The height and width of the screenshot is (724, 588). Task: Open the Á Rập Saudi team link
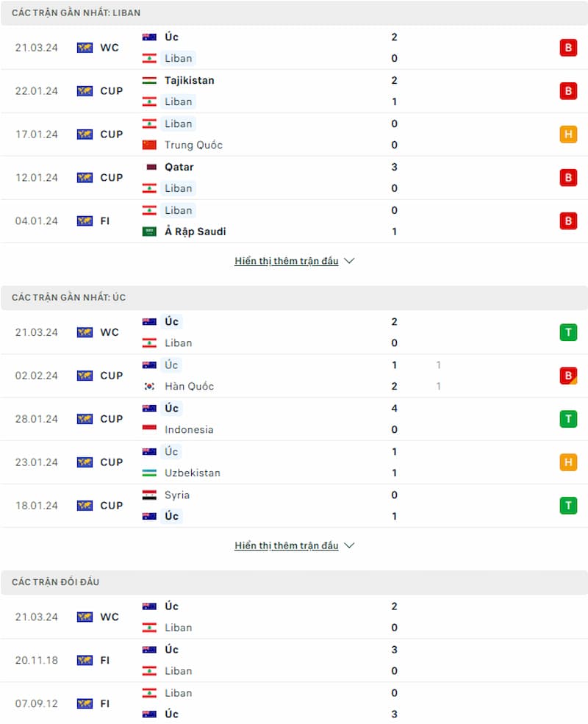(196, 232)
